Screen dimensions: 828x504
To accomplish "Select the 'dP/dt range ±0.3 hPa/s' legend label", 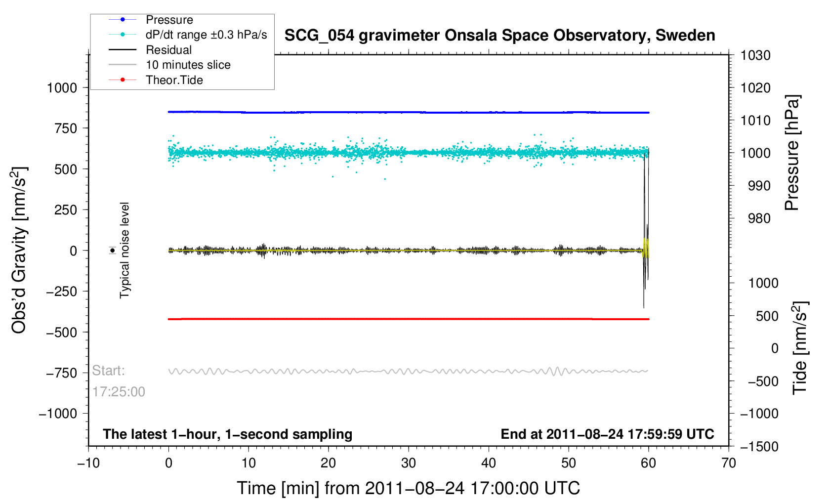I will pos(206,35).
